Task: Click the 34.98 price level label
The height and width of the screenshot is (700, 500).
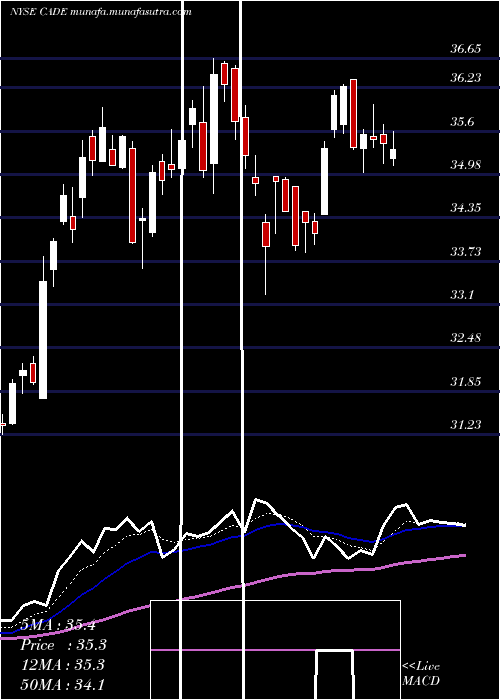Action: (x=465, y=165)
